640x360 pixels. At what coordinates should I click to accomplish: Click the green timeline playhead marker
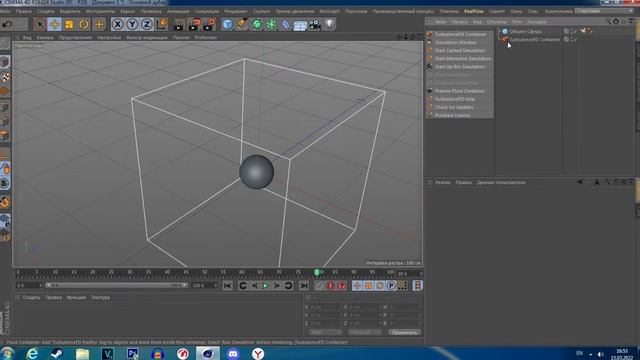tap(317, 272)
